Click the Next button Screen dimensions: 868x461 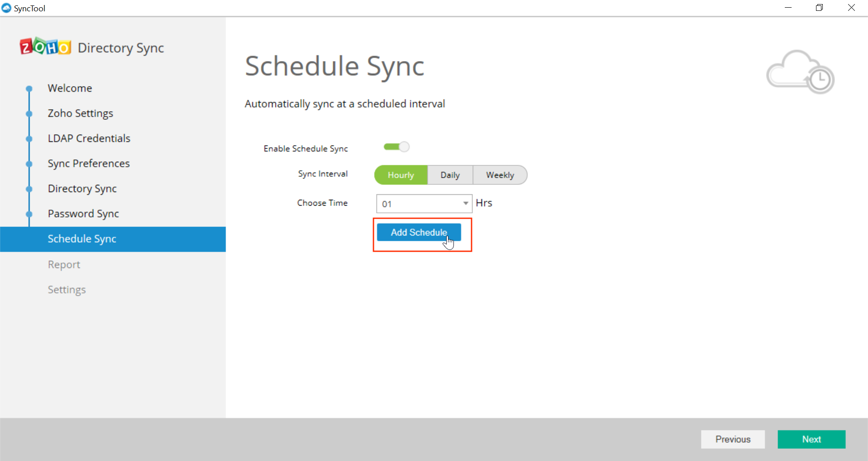point(811,439)
